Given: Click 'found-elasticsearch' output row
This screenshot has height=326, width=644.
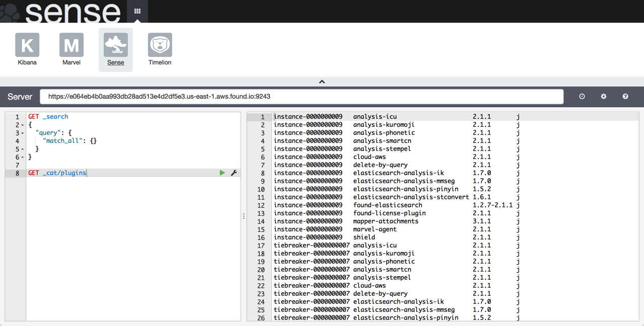Looking at the screenshot, I should coord(387,205).
